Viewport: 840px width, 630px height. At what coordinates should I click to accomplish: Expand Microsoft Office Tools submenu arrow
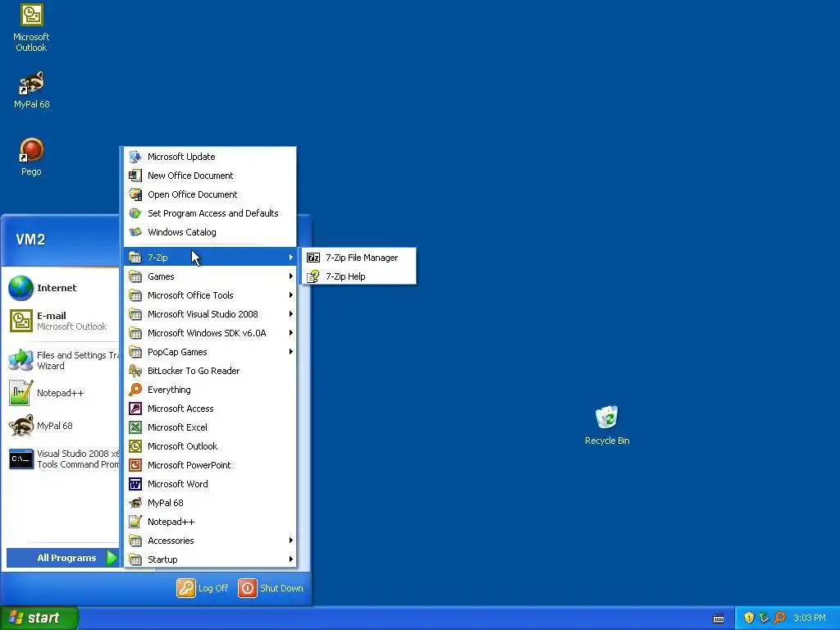tap(291, 295)
